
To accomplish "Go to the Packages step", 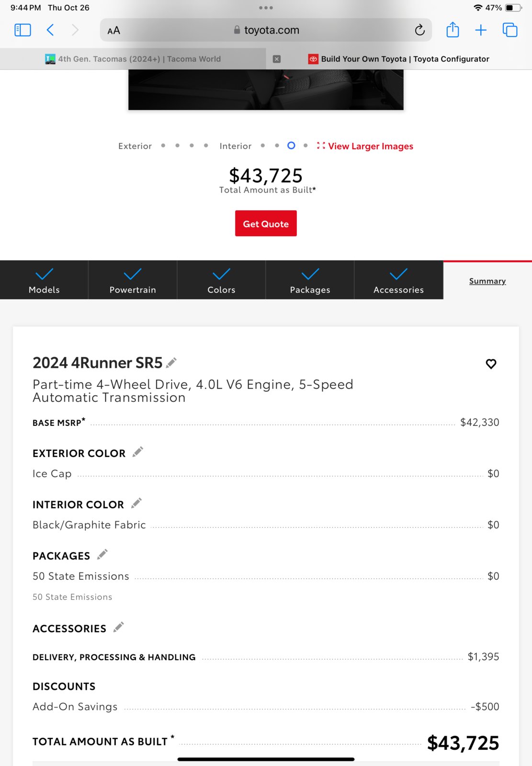I will coord(310,280).
